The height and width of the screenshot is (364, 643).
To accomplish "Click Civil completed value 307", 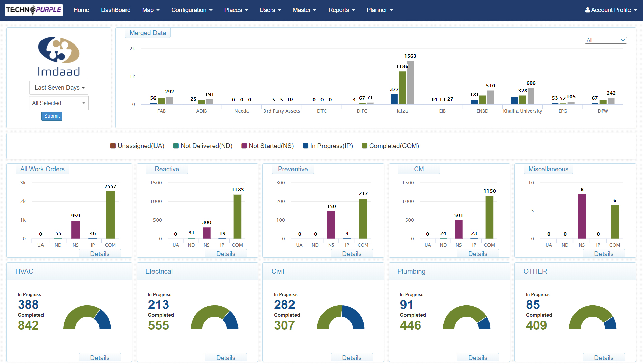I will coord(284,325).
